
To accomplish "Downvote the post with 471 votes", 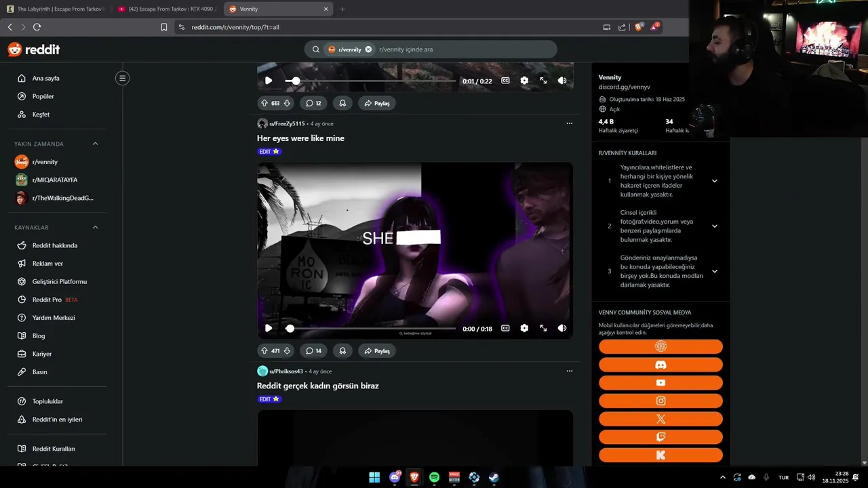I will [287, 350].
